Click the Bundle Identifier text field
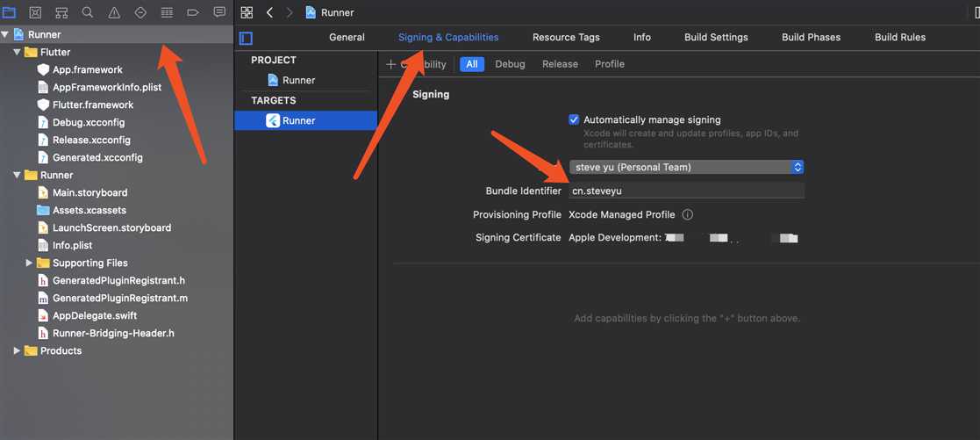This screenshot has width=980, height=440. [x=686, y=191]
